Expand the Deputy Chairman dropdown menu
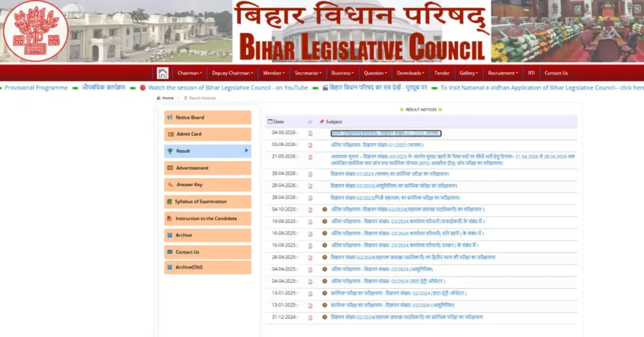Viewport: 644px width, 337px height. (233, 73)
